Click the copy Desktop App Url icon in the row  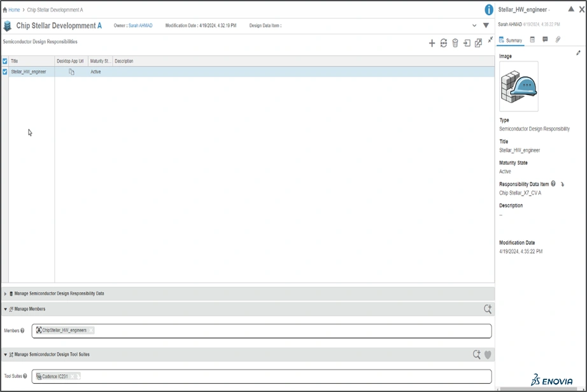[x=71, y=72]
